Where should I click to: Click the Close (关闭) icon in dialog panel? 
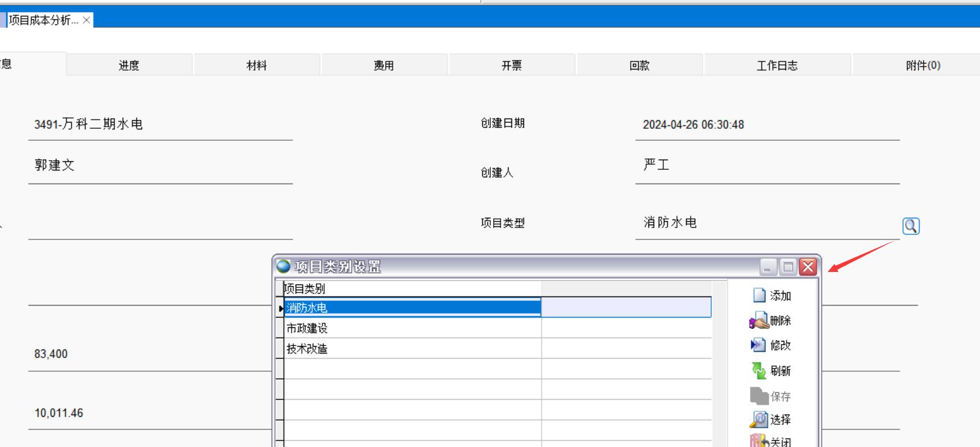pos(759,441)
